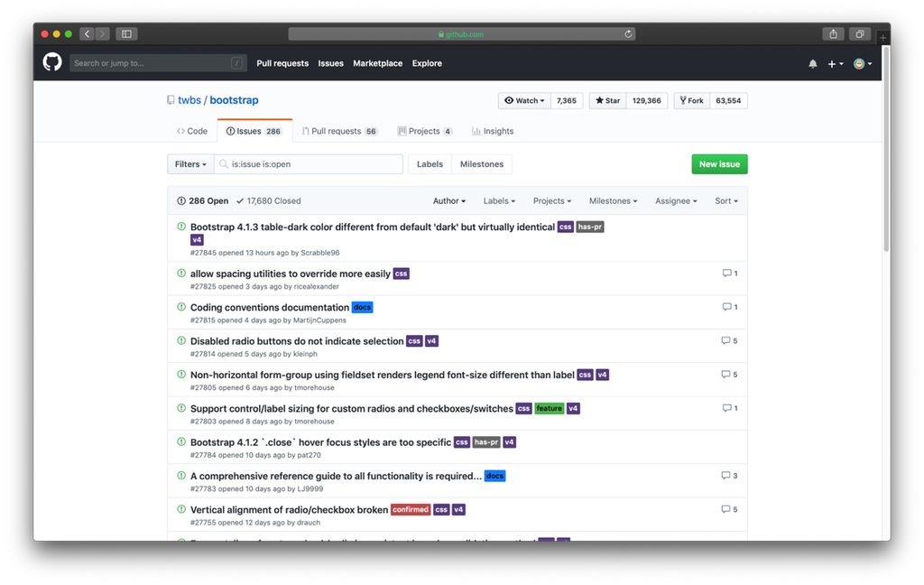924x585 pixels.
Task: Click the repository book icon beside twbs
Action: (171, 100)
